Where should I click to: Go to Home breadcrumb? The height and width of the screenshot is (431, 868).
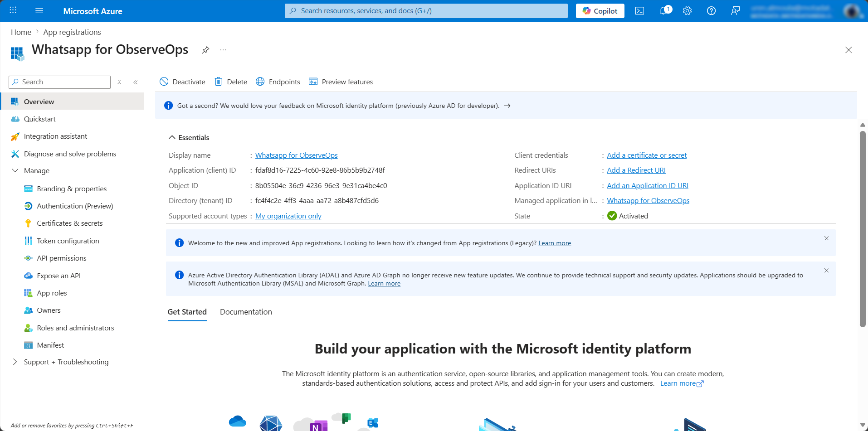point(21,32)
